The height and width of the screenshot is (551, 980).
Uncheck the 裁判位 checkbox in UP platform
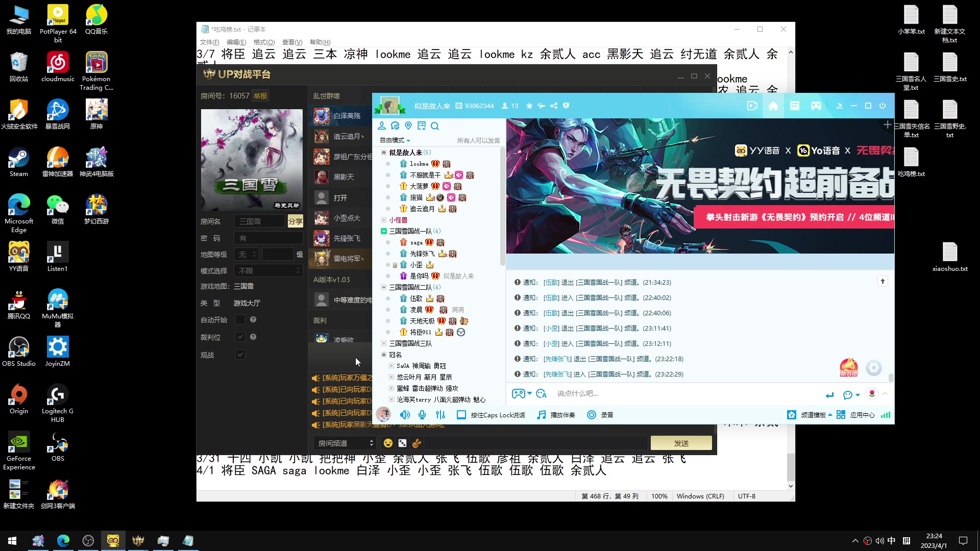click(240, 337)
